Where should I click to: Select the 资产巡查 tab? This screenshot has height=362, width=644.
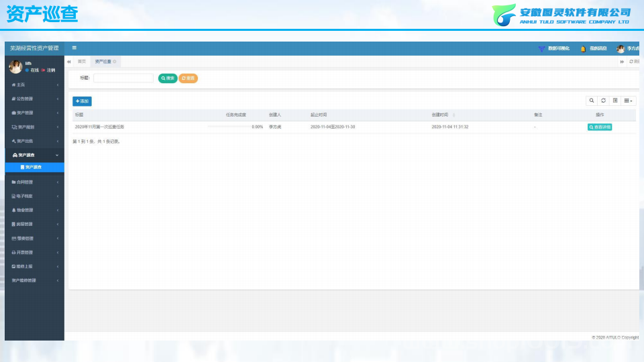(103, 62)
